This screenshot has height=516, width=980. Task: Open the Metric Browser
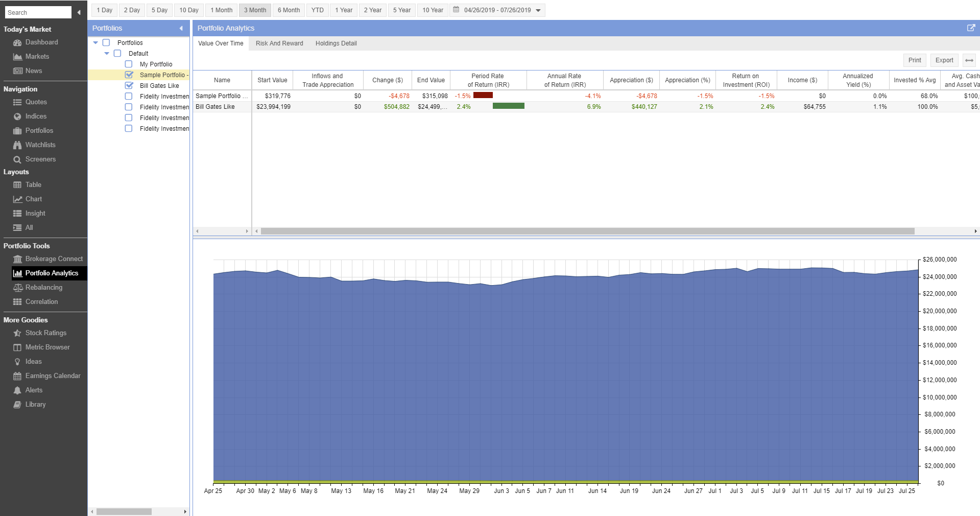click(x=47, y=347)
